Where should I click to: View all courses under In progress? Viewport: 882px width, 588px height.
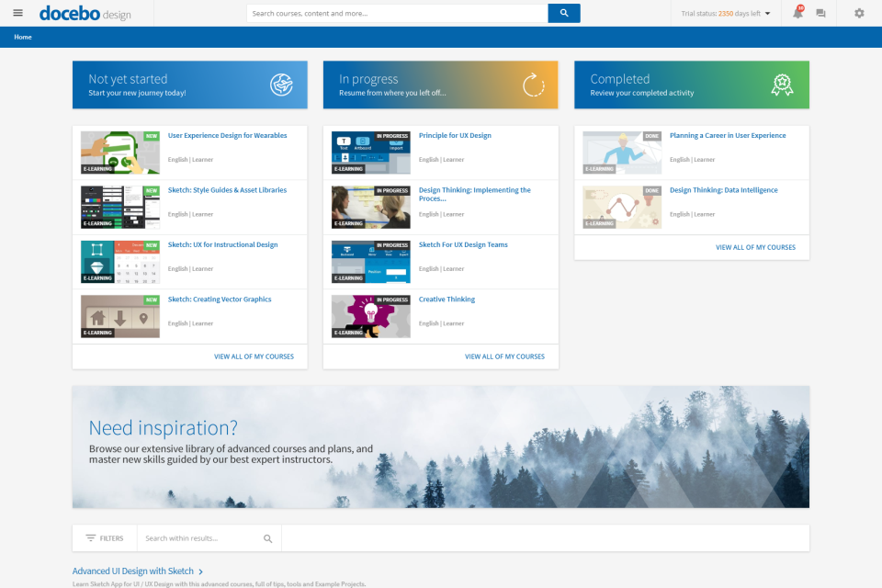[504, 356]
